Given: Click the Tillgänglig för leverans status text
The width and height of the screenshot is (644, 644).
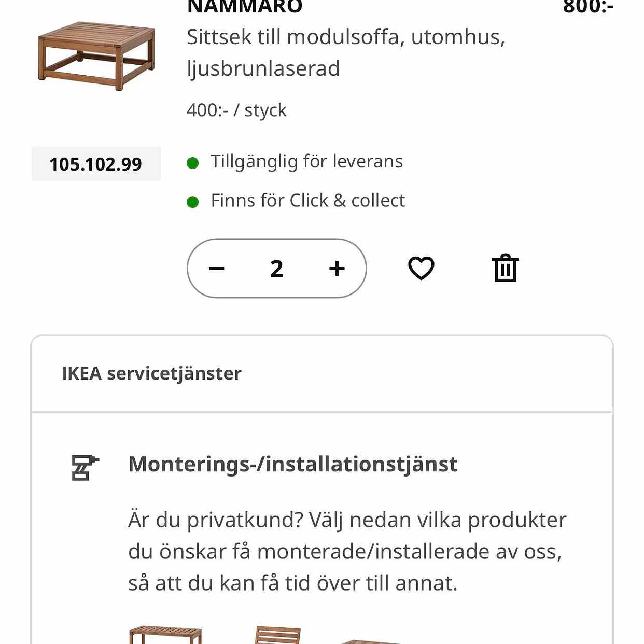Looking at the screenshot, I should (306, 161).
